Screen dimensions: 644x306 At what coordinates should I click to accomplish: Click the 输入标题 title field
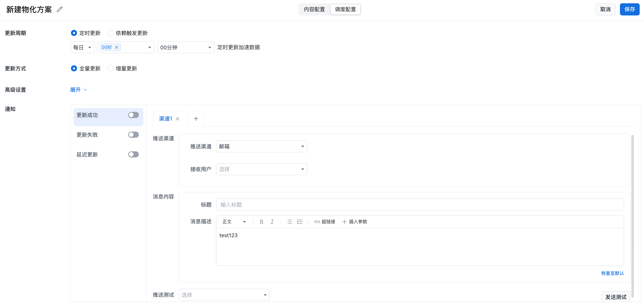coord(420,205)
